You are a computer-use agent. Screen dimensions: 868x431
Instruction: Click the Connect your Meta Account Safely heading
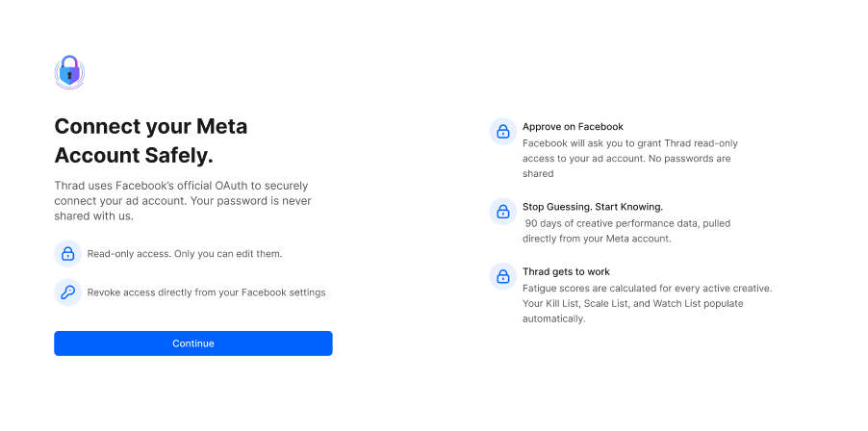150,140
